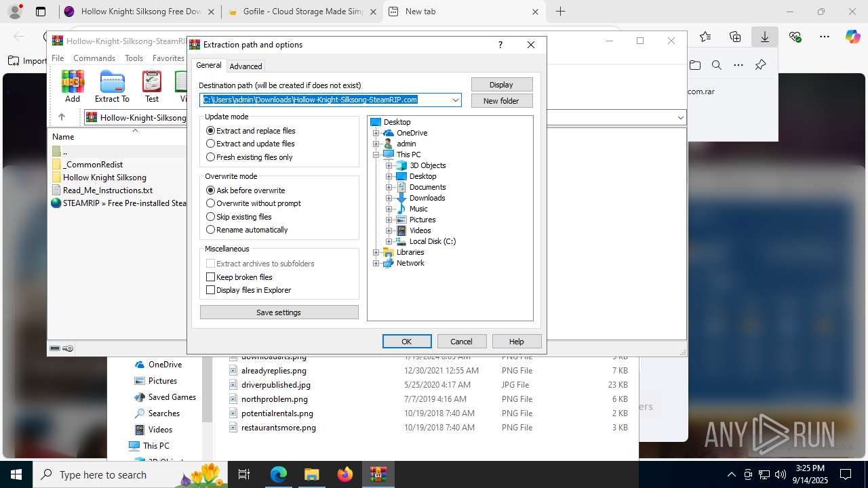Expand the admin tree node

pos(376,144)
